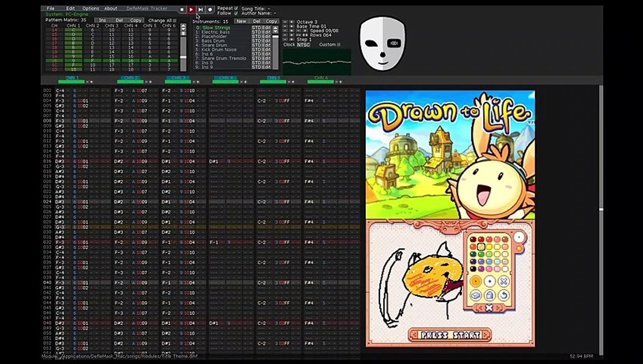This screenshot has height=364, width=643.
Task: Open the File menu
Action: 51,9
